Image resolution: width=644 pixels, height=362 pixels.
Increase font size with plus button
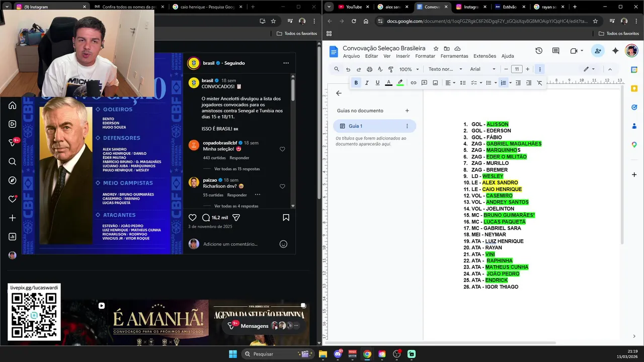528,69
